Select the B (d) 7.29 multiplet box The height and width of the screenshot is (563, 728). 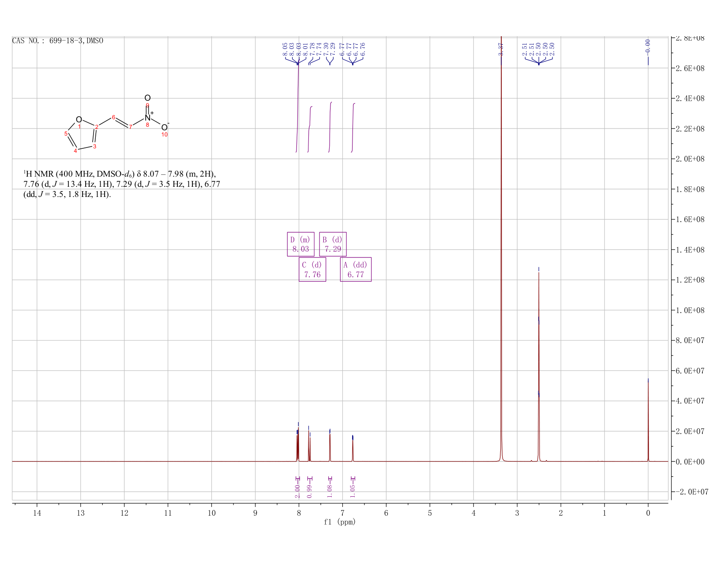333,244
